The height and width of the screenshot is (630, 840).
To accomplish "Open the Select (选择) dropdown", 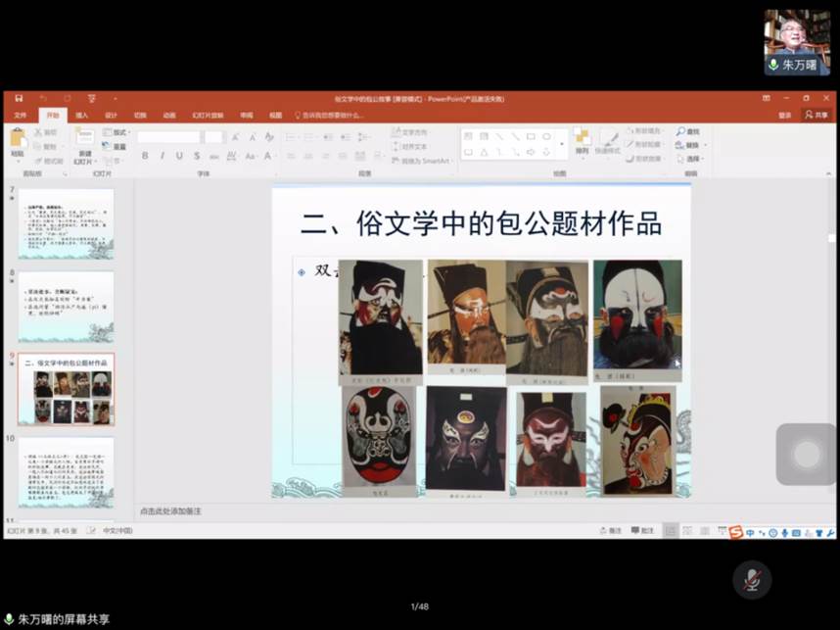I will 692,159.
